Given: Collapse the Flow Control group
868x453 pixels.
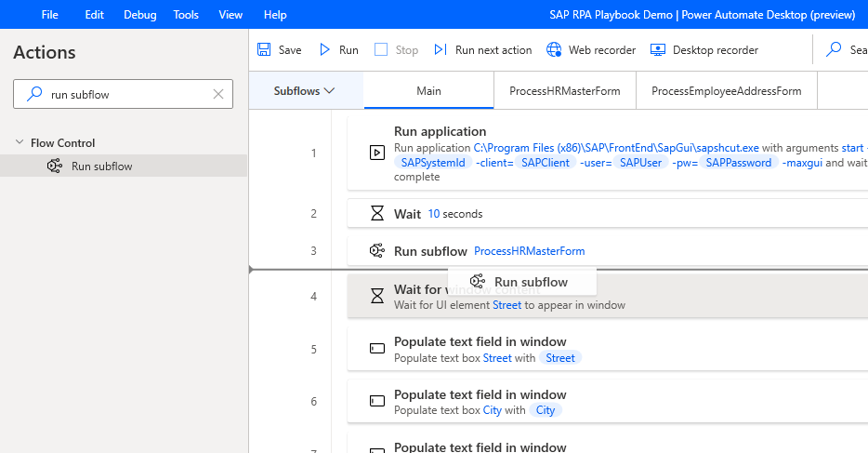Looking at the screenshot, I should [20, 142].
